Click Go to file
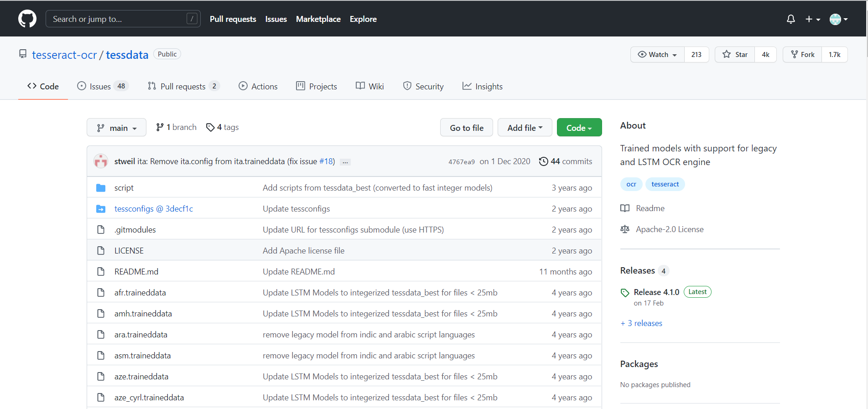Screen dimensions: 868x409 click(x=467, y=127)
